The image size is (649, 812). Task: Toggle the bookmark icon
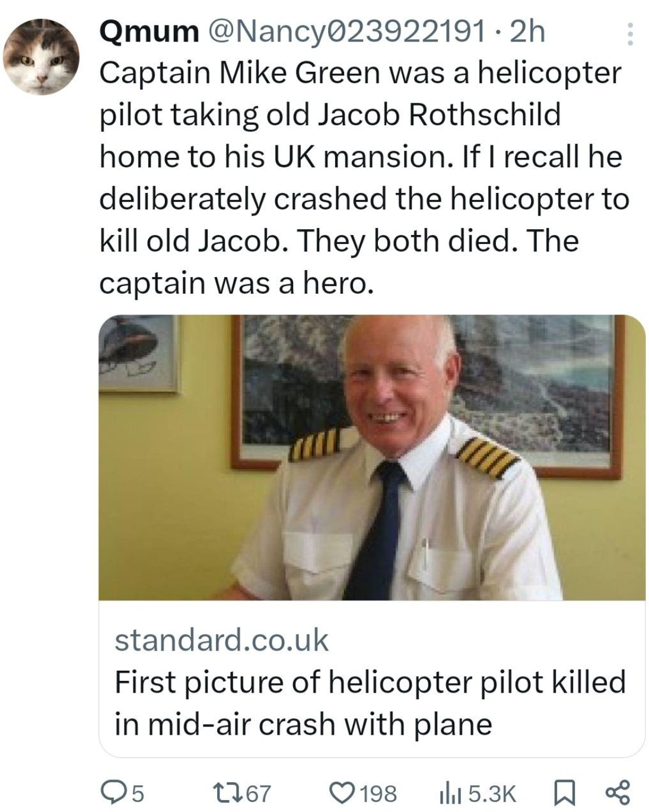(564, 792)
